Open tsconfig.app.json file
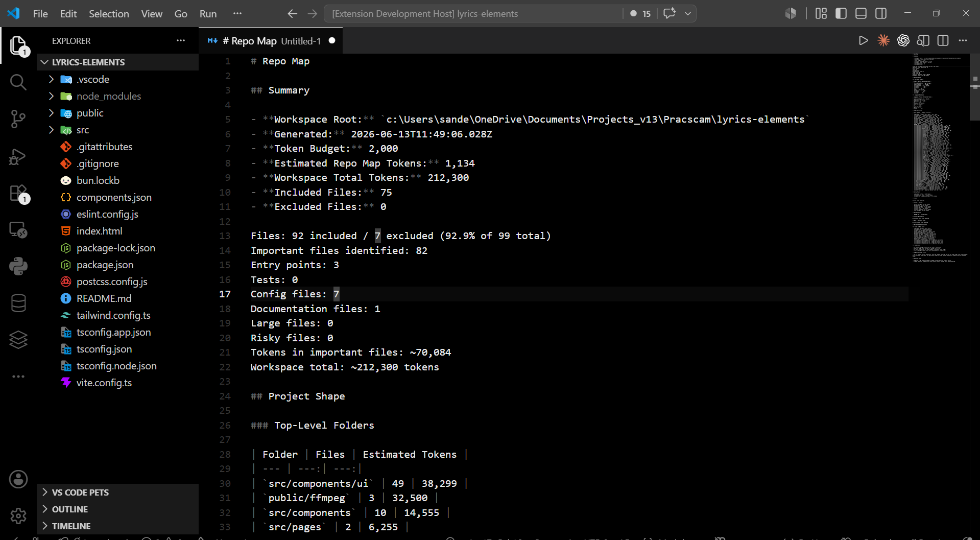This screenshot has width=980, height=540. [117, 332]
